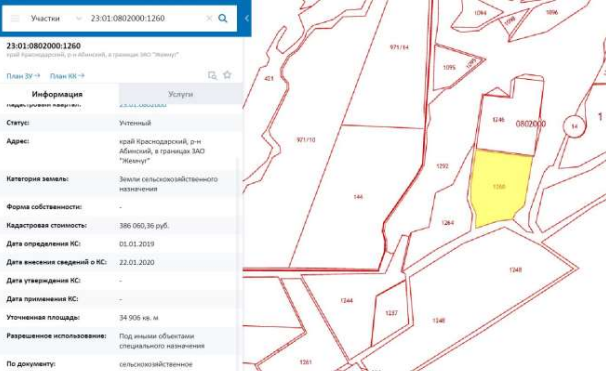Click cadastral quarter link 23:01:0802000

click(143, 105)
